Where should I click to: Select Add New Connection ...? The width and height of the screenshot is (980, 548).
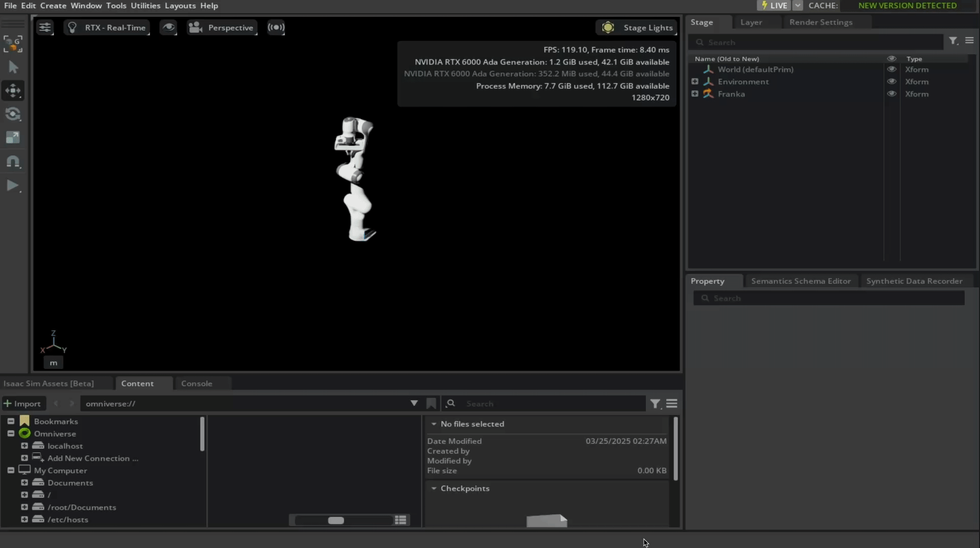tap(92, 459)
